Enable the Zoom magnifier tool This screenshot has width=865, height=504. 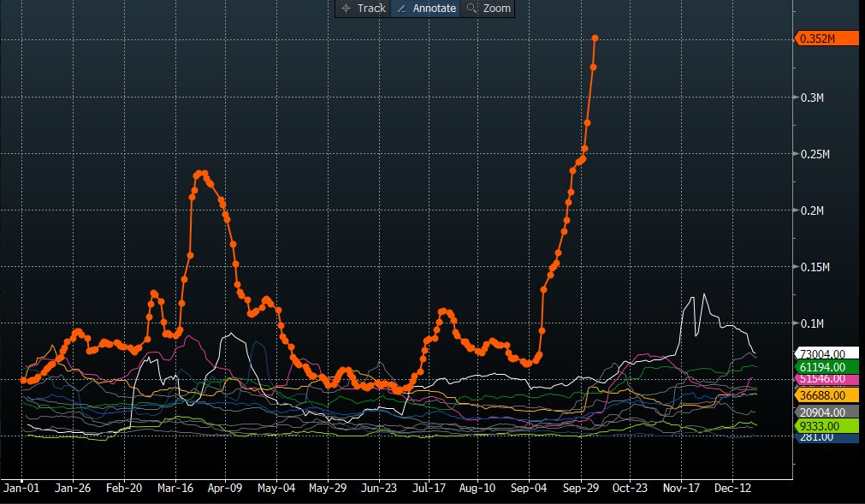pos(488,9)
